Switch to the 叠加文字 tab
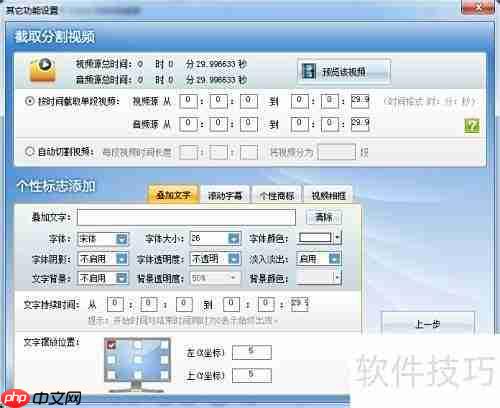500x408 pixels. pos(173,195)
